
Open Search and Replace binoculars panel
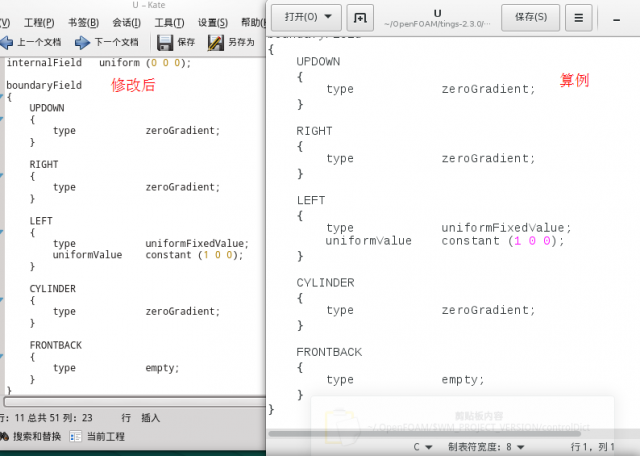pyautogui.click(x=6, y=436)
